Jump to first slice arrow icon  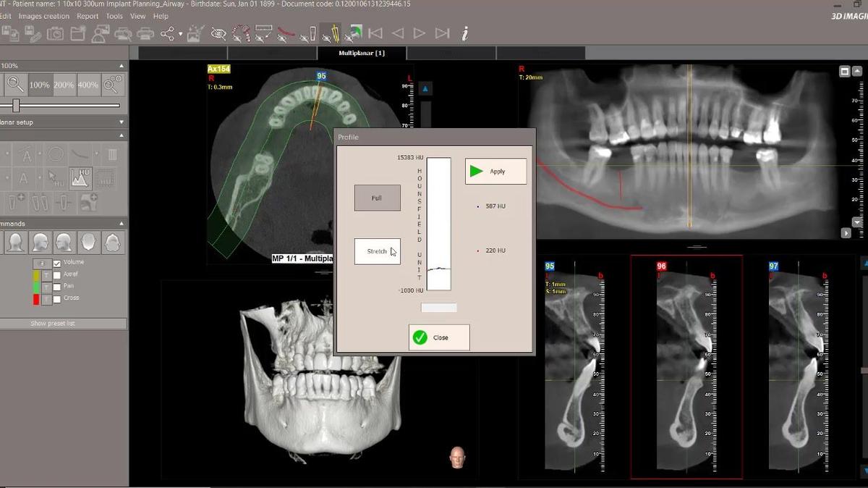(x=375, y=33)
